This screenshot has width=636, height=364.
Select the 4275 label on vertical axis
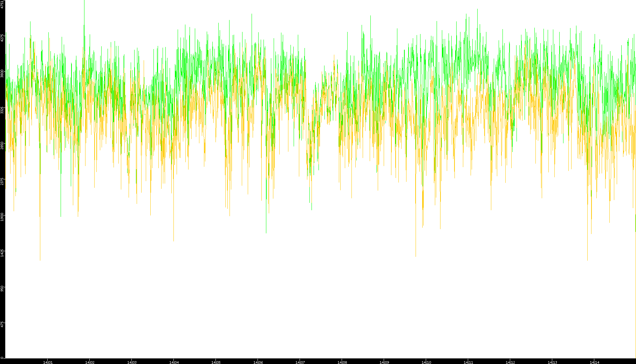click(x=2, y=38)
